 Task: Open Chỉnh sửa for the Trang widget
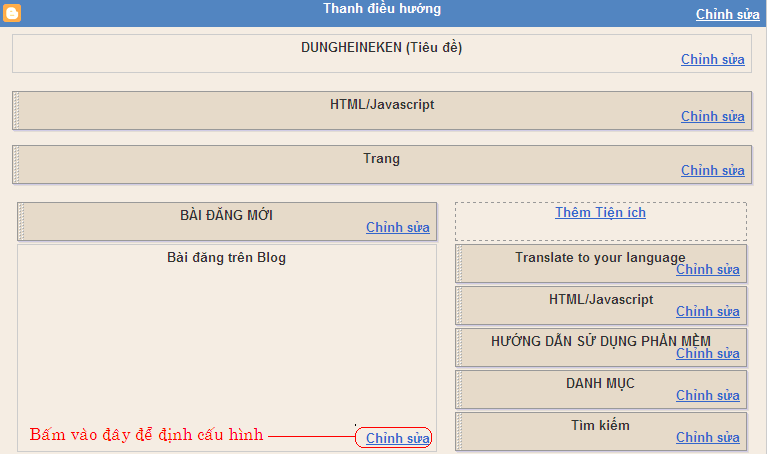[x=713, y=171]
